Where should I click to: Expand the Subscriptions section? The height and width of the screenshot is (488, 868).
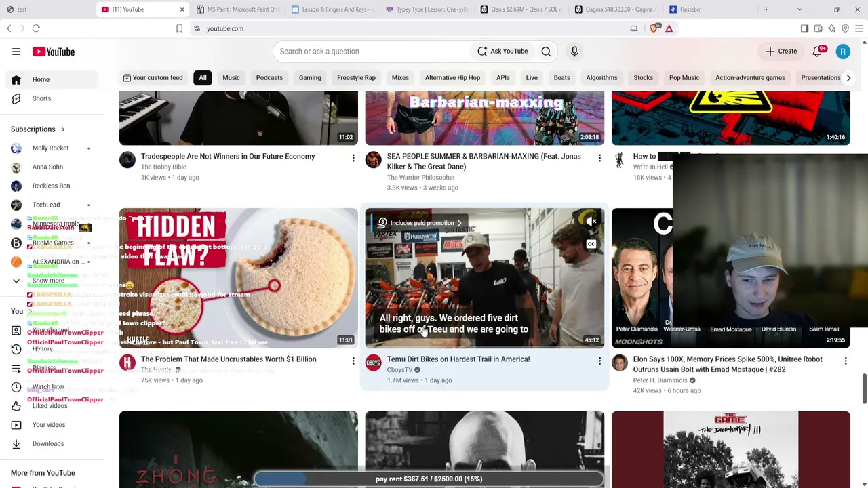(38, 129)
